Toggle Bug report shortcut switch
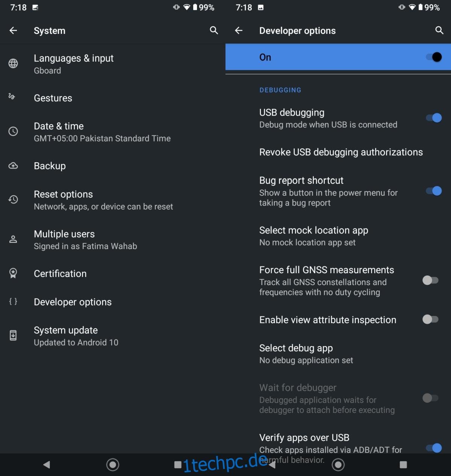The width and height of the screenshot is (451, 476). point(434,191)
